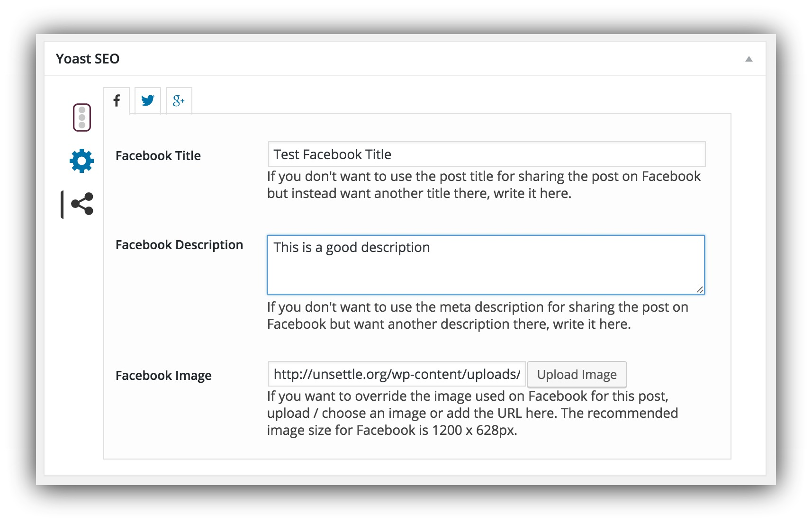This screenshot has width=812, height=523.
Task: Click the Yoast SEO panel heading
Action: (x=88, y=59)
